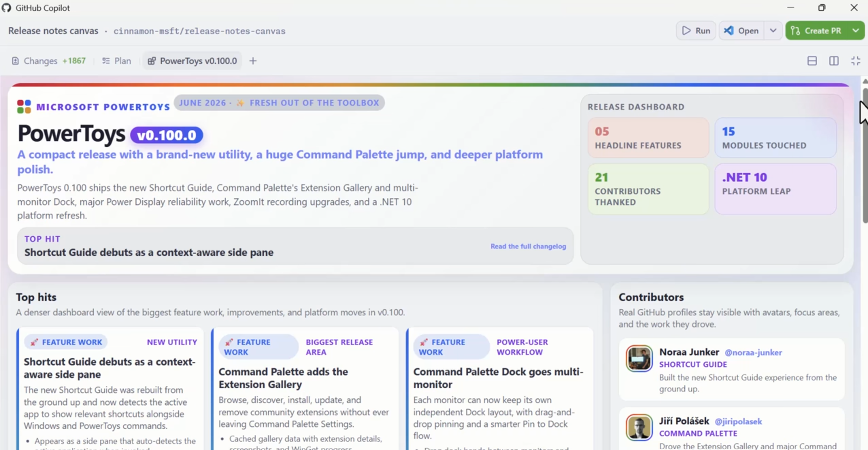Click the v0.100.0 version badge

[167, 135]
